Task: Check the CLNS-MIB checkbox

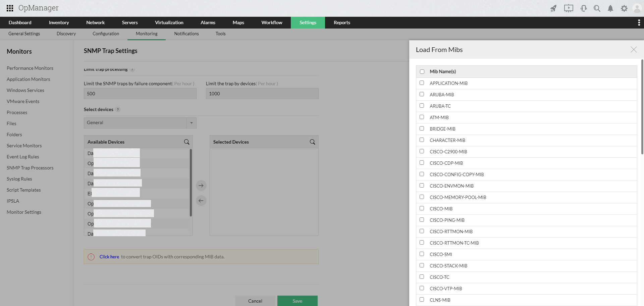Action: pyautogui.click(x=422, y=300)
